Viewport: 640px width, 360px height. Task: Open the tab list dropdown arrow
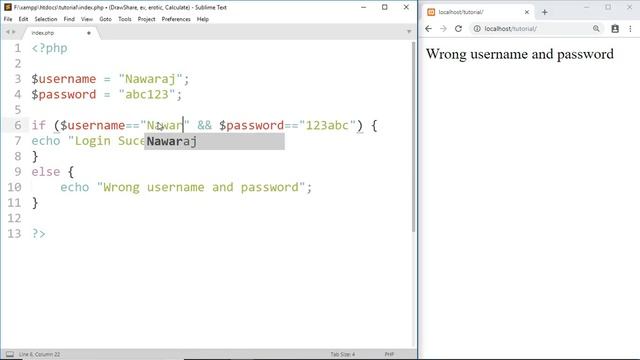(409, 31)
